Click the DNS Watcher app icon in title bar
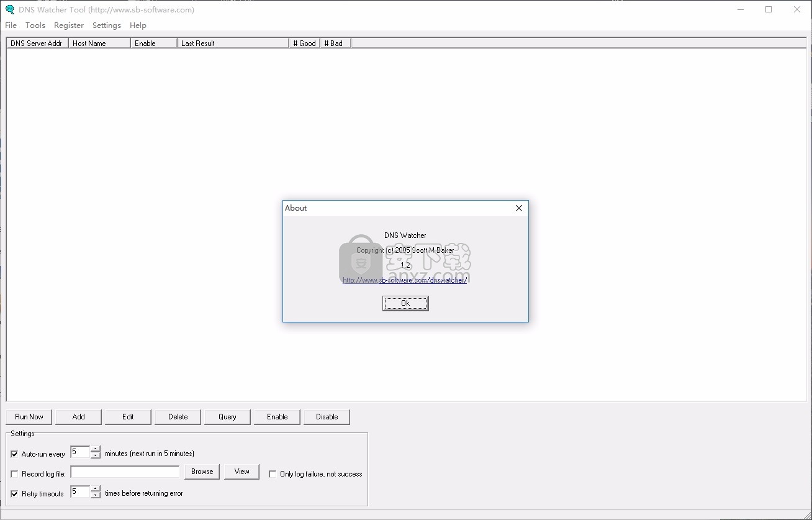Viewport: 812px width, 520px height. click(x=9, y=9)
